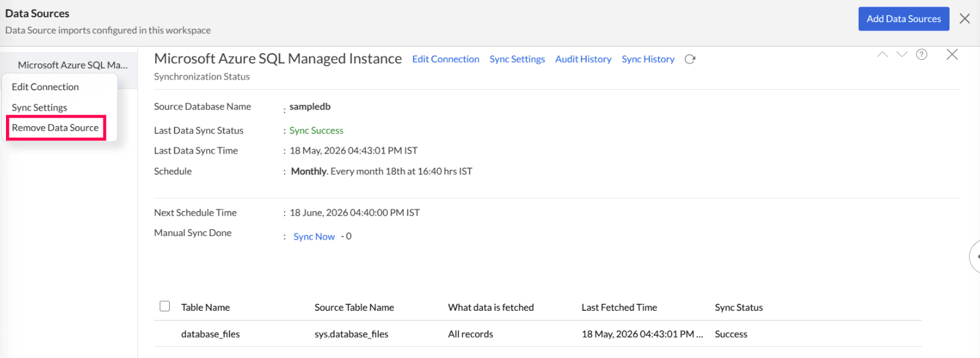Click the 18 June, 2026 next schedule time
Screen dimensions: 980x358
point(355,213)
